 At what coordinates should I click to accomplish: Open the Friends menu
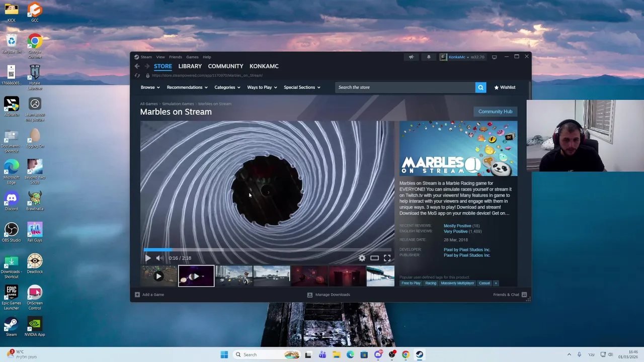[176, 57]
